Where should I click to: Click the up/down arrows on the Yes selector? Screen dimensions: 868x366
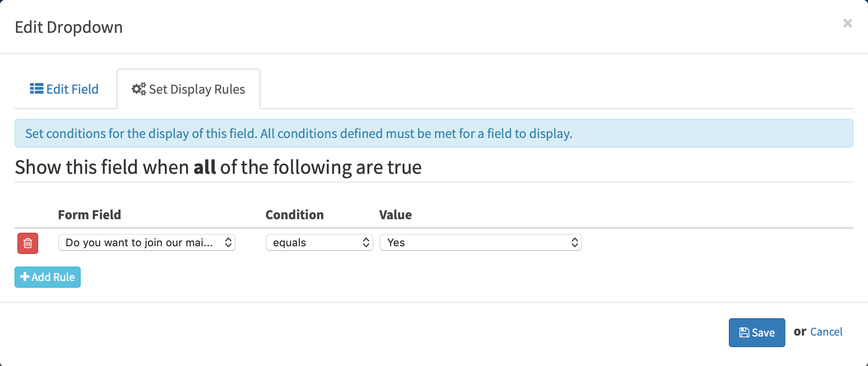575,242
